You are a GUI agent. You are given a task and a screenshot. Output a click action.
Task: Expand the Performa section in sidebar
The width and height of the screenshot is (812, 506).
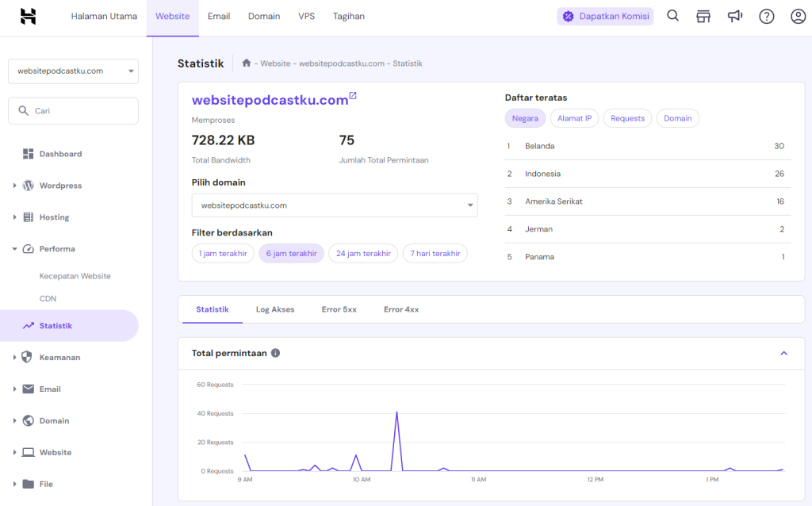point(59,248)
